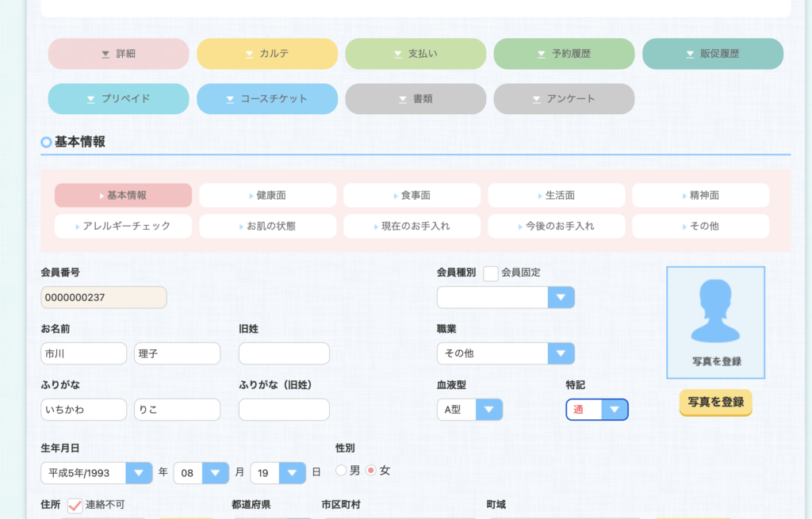This screenshot has height=519, width=812.
Task: Switch to the アレルギーチェック tab
Action: pos(123,226)
